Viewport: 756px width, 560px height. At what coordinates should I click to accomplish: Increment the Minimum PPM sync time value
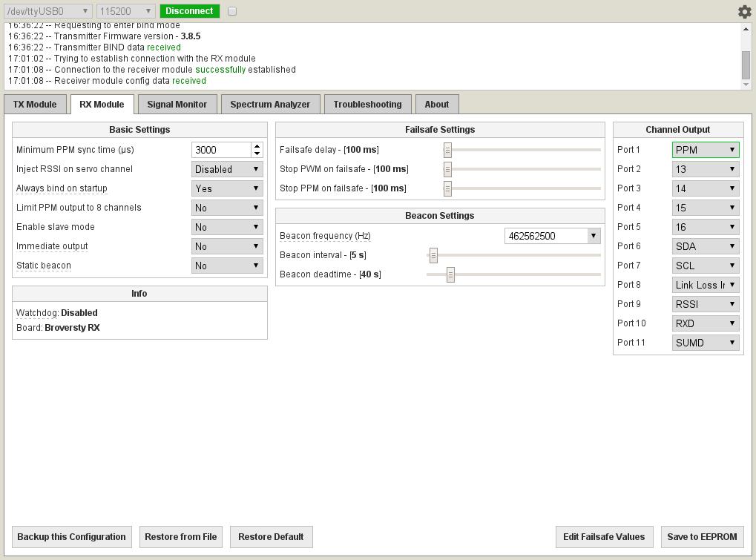point(257,146)
